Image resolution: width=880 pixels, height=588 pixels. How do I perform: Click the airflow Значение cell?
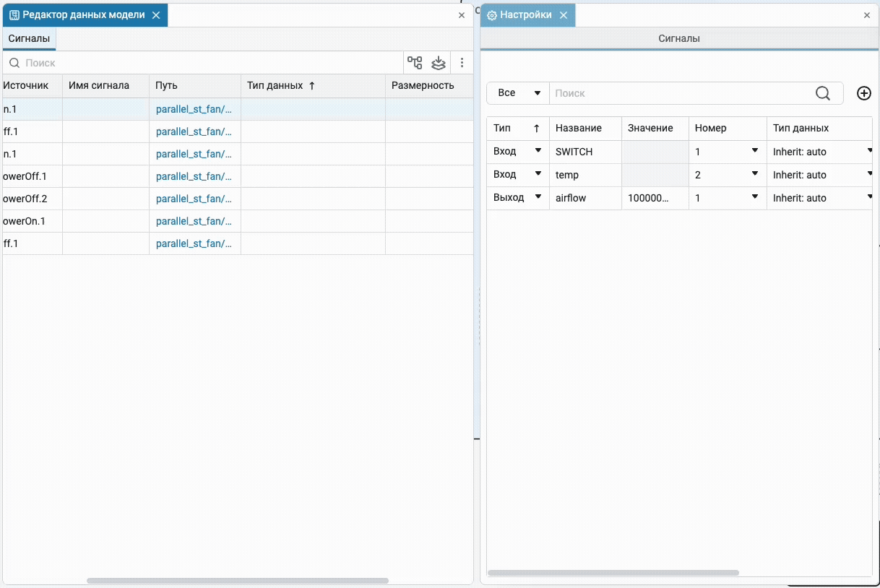click(x=655, y=198)
